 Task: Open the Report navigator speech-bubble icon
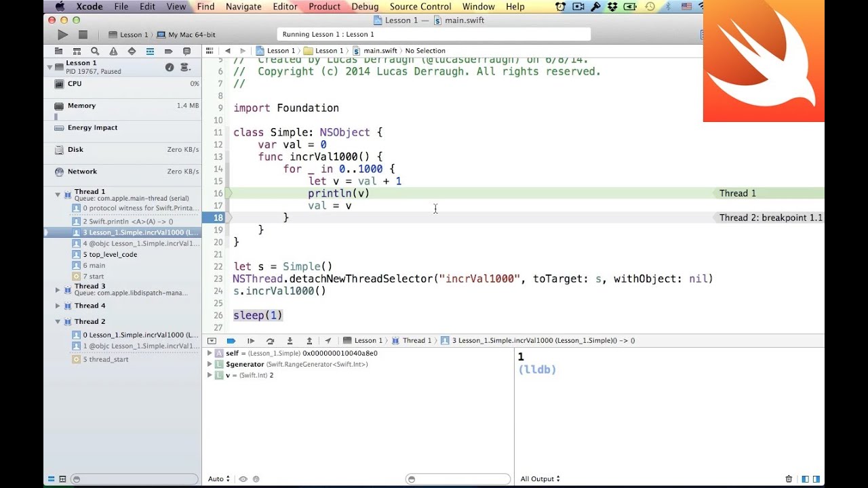(186, 51)
